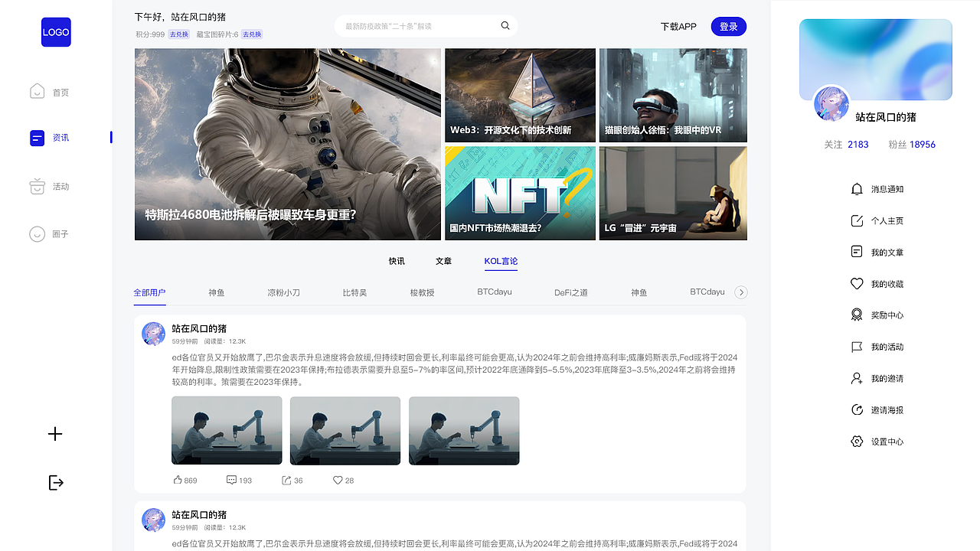Viewport: 980px width, 551px height.
Task: Open third robot-arm image in post
Action: (x=464, y=430)
